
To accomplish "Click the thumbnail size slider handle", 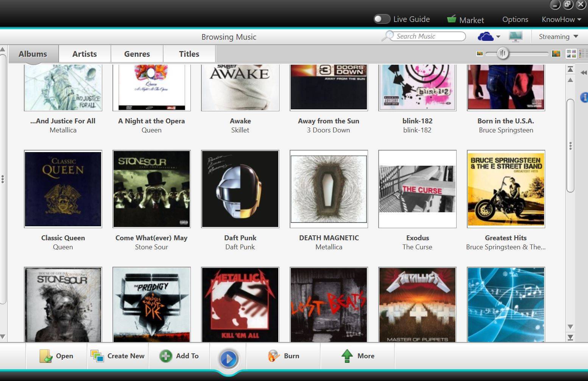I will [x=502, y=53].
